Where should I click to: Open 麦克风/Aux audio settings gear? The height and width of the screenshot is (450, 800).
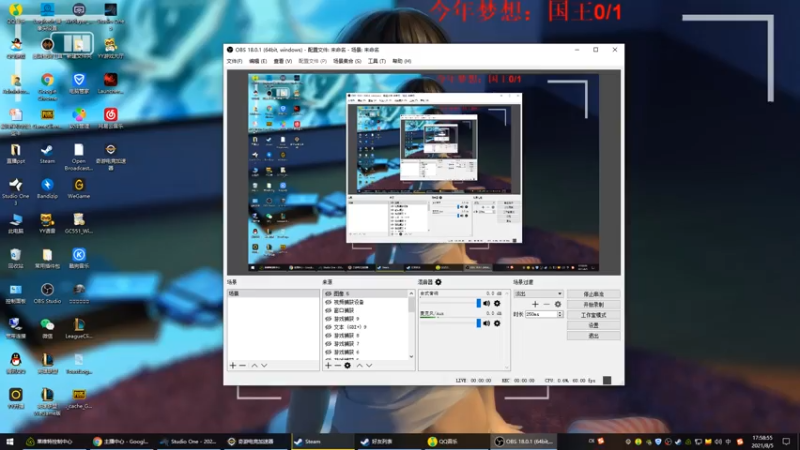[497, 323]
